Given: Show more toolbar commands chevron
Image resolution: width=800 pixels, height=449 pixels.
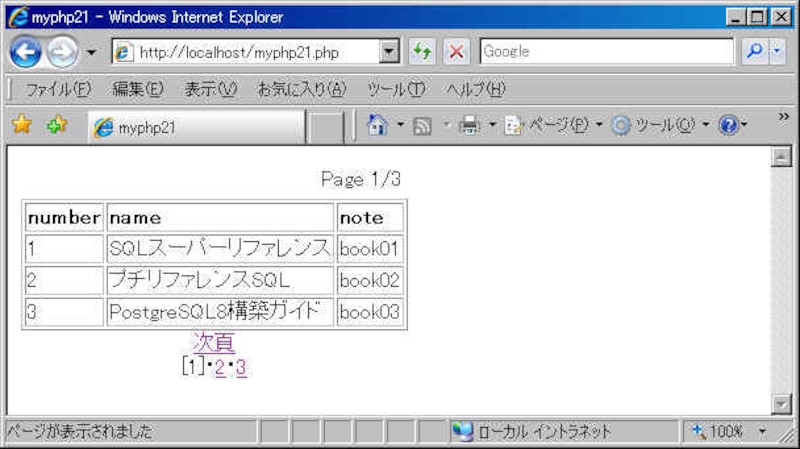Looking at the screenshot, I should [x=784, y=117].
